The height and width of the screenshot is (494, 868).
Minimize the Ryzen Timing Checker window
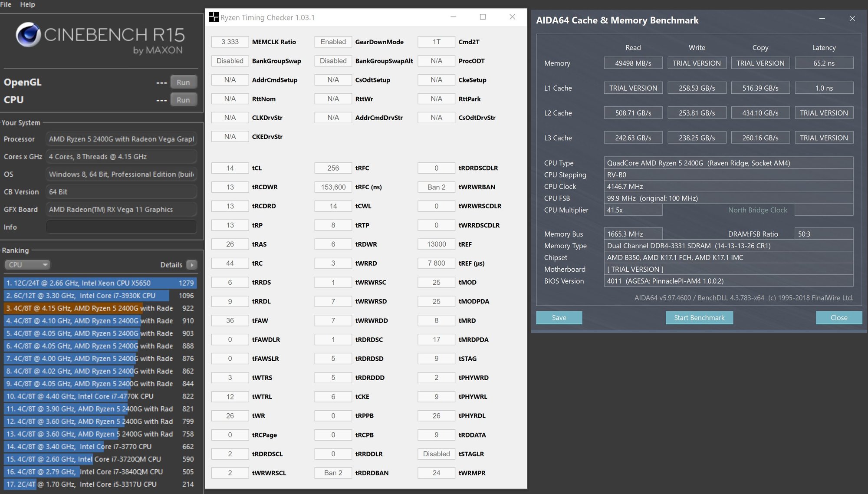pos(454,17)
